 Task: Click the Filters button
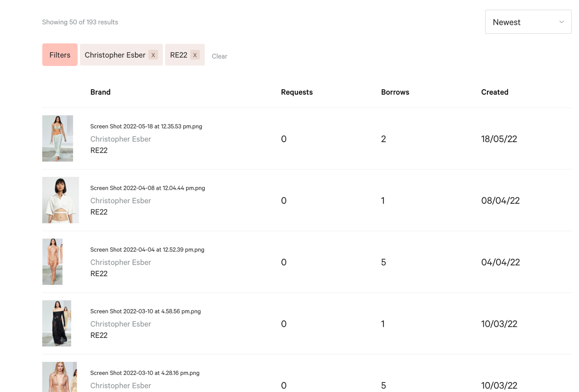click(60, 55)
